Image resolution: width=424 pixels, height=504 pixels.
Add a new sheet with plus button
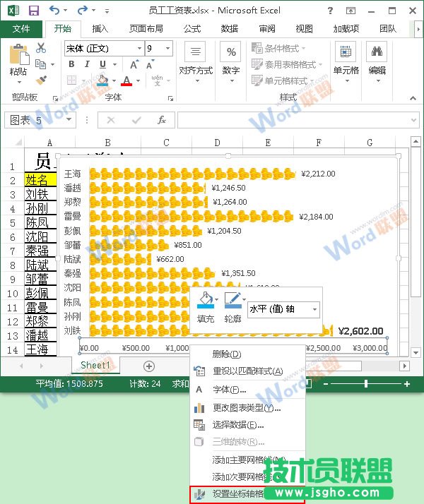coord(148,366)
